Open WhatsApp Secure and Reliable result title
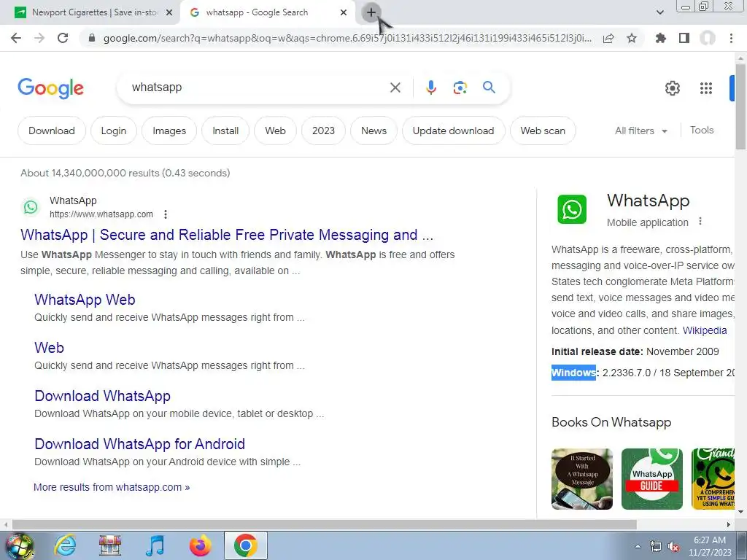This screenshot has width=747, height=560. pyautogui.click(x=228, y=235)
